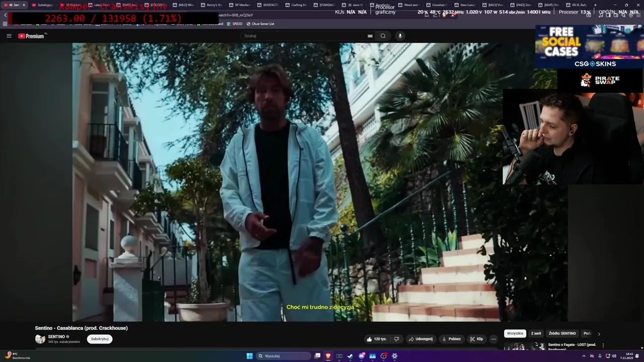
Task: Open the Windows Start menu
Action: coord(250,356)
